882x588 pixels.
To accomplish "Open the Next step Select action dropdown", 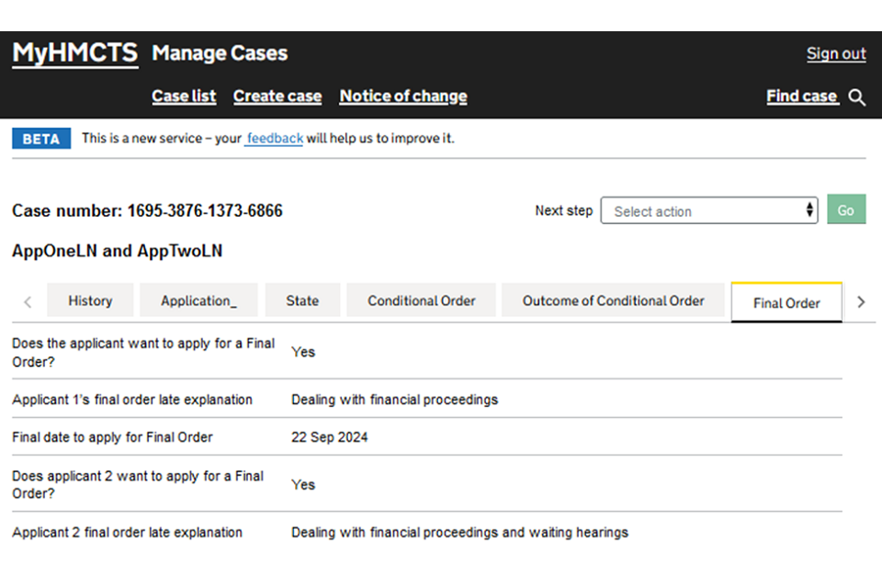I will pyautogui.click(x=708, y=210).
